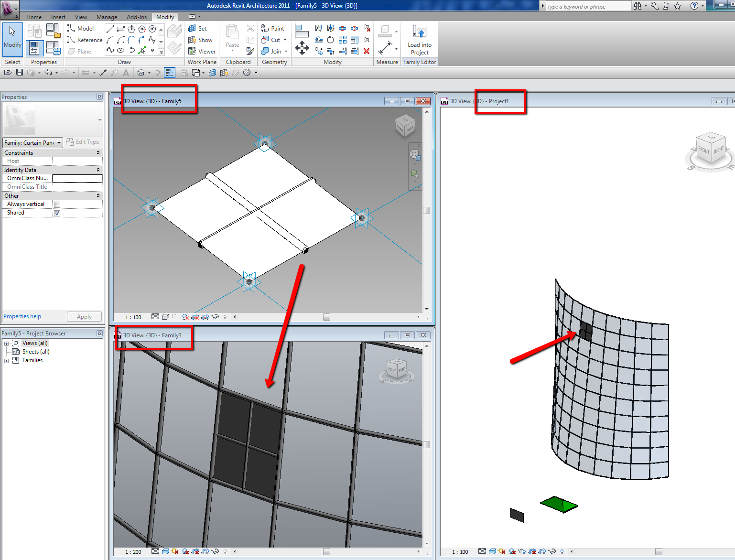Image resolution: width=735 pixels, height=560 pixels.
Task: Click the Default 3D View house icon
Action: coord(141,73)
